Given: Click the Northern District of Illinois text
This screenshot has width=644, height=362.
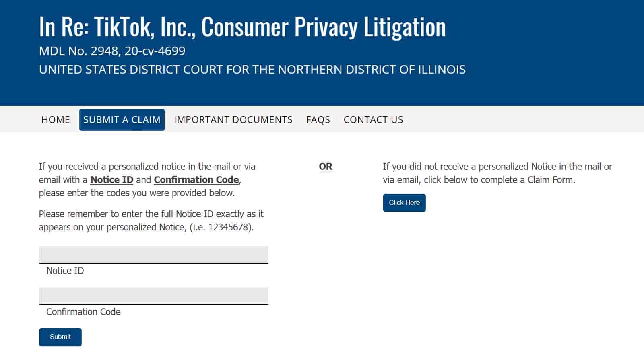Looking at the screenshot, I should point(252,69).
